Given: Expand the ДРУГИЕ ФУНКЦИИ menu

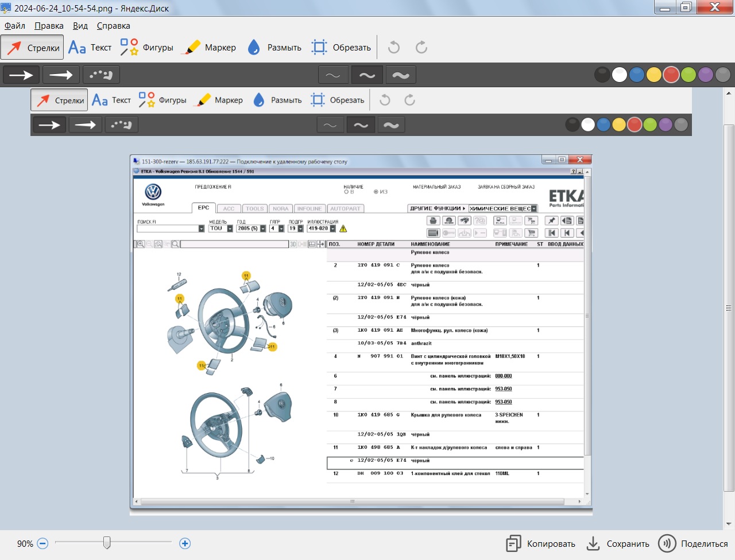Looking at the screenshot, I should 438,208.
